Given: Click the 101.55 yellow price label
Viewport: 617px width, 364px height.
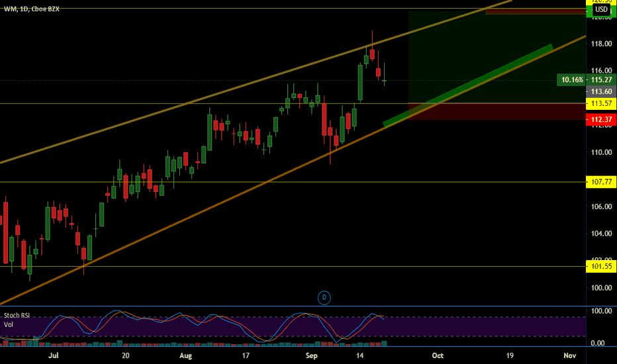Looking at the screenshot, I should [x=601, y=267].
